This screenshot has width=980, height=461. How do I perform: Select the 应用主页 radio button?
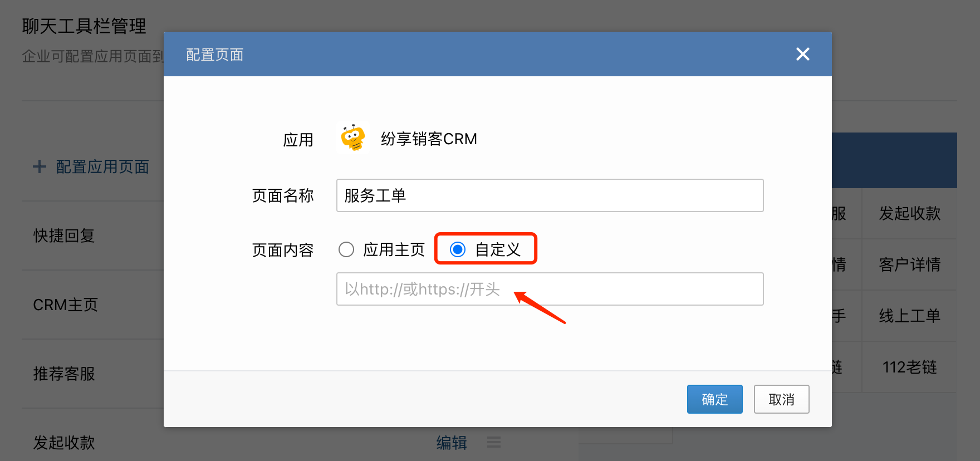pos(346,249)
